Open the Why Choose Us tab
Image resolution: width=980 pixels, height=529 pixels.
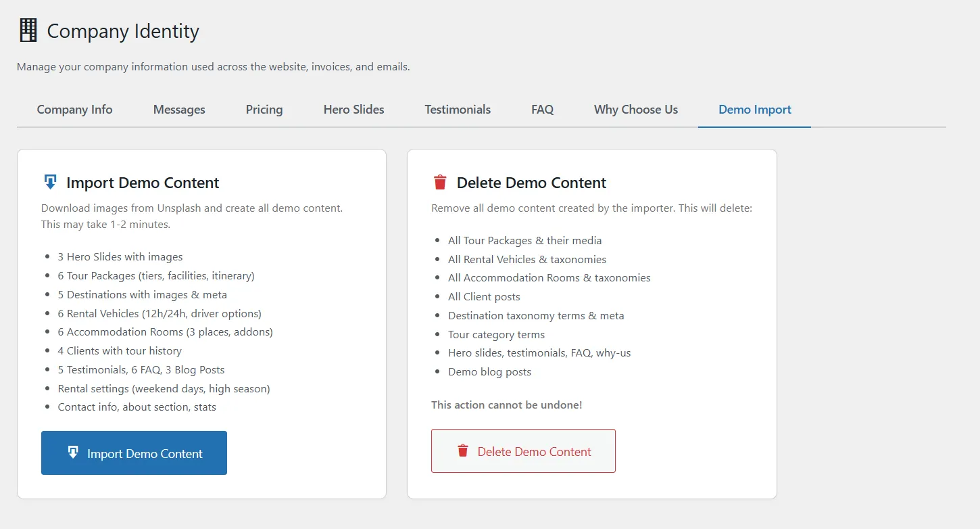pos(636,110)
